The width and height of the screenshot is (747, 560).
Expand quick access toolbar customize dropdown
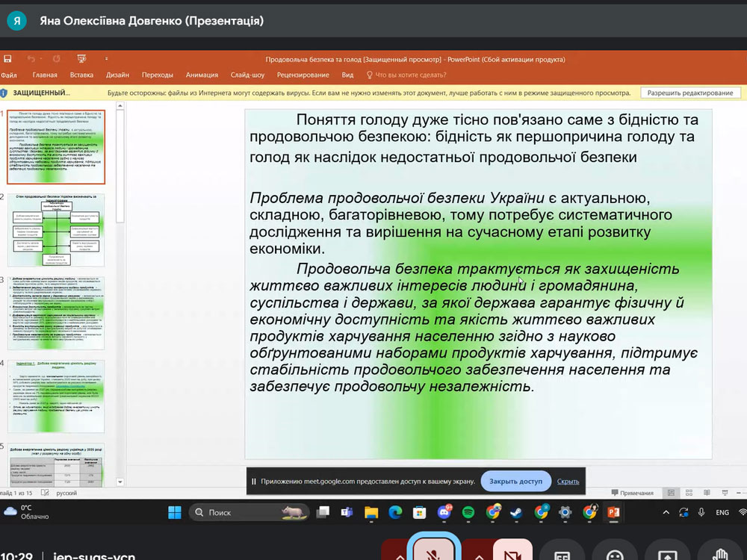pyautogui.click(x=106, y=59)
